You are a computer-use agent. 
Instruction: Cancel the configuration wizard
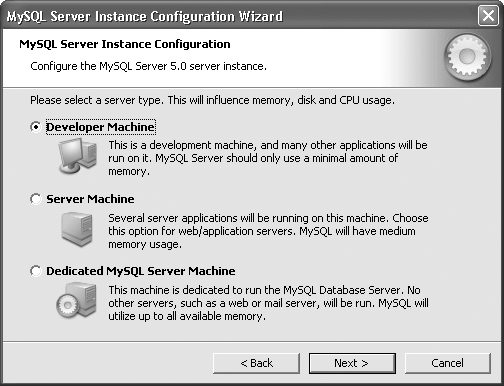448,363
